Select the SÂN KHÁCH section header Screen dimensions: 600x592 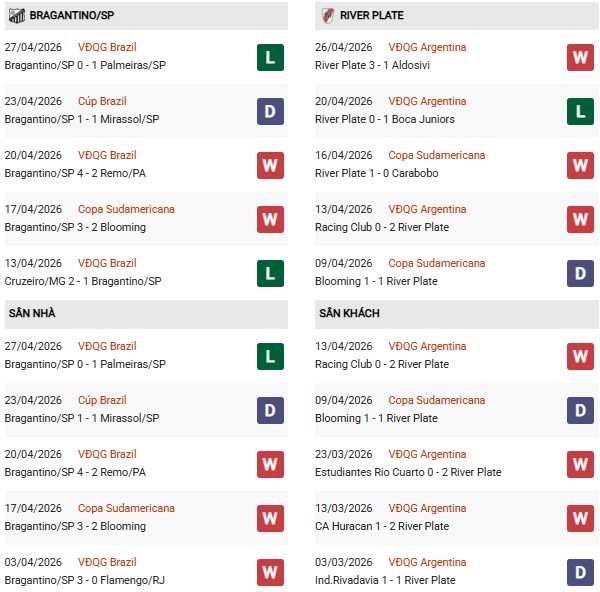point(349,313)
